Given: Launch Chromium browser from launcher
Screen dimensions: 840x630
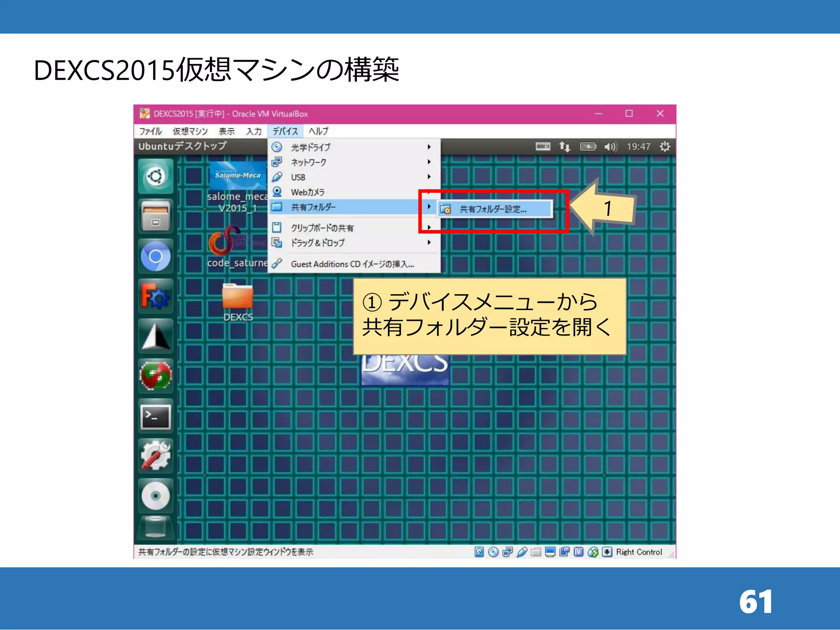Looking at the screenshot, I should click(x=155, y=257).
